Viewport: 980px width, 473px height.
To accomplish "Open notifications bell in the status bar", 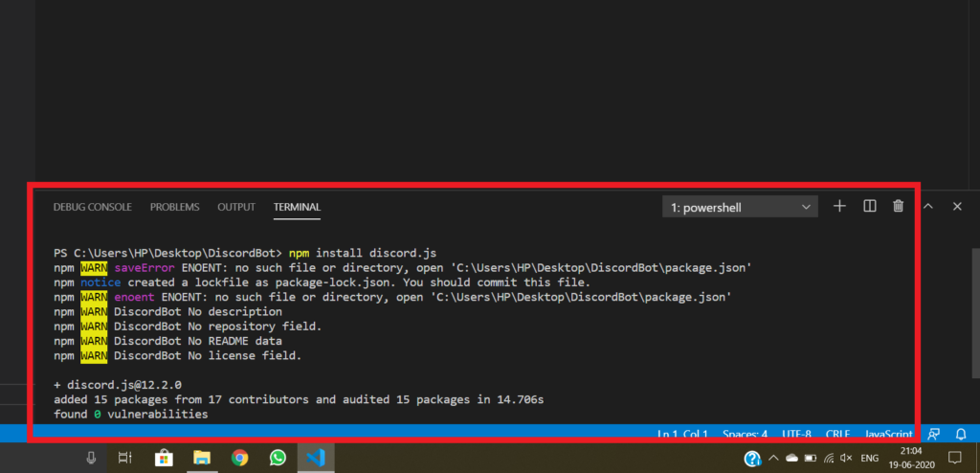I will click(961, 434).
